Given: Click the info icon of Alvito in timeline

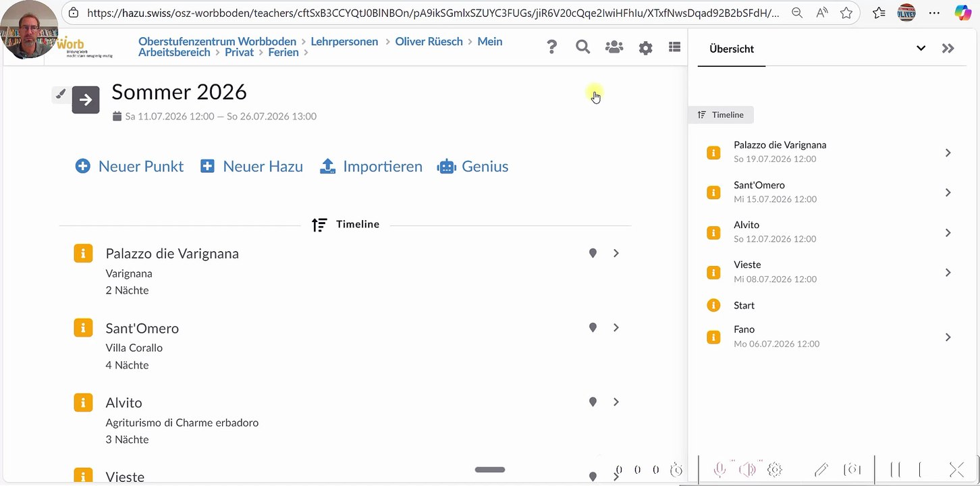Looking at the screenshot, I should click(x=83, y=402).
